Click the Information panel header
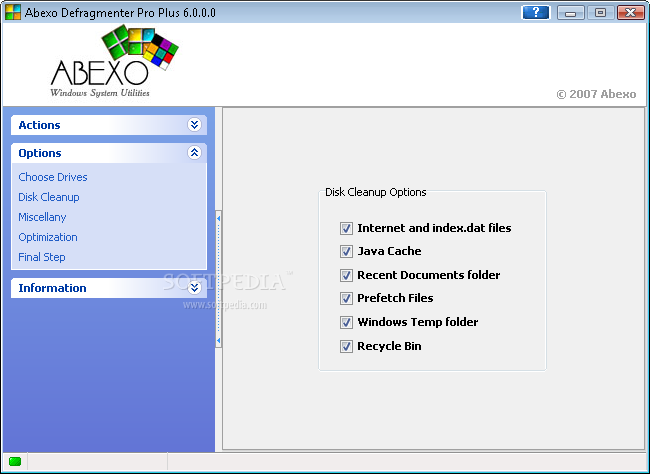Image resolution: width=650 pixels, height=474 pixels. point(109,288)
